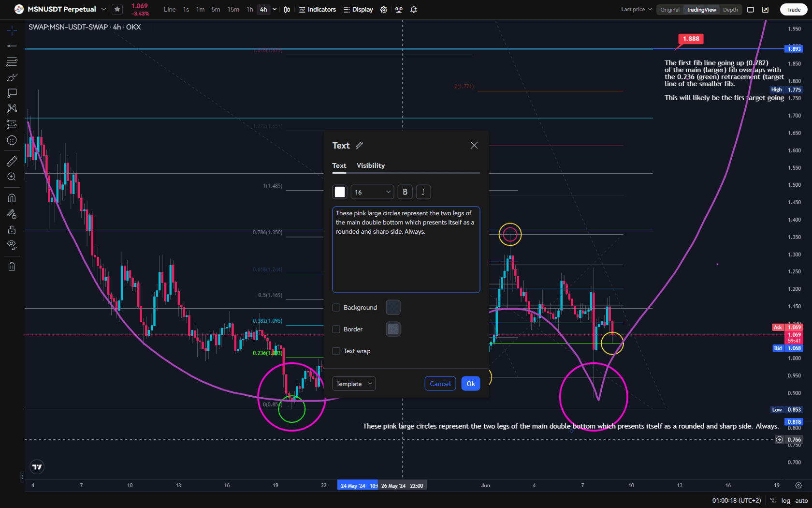Open chart settings gear icon

(384, 10)
